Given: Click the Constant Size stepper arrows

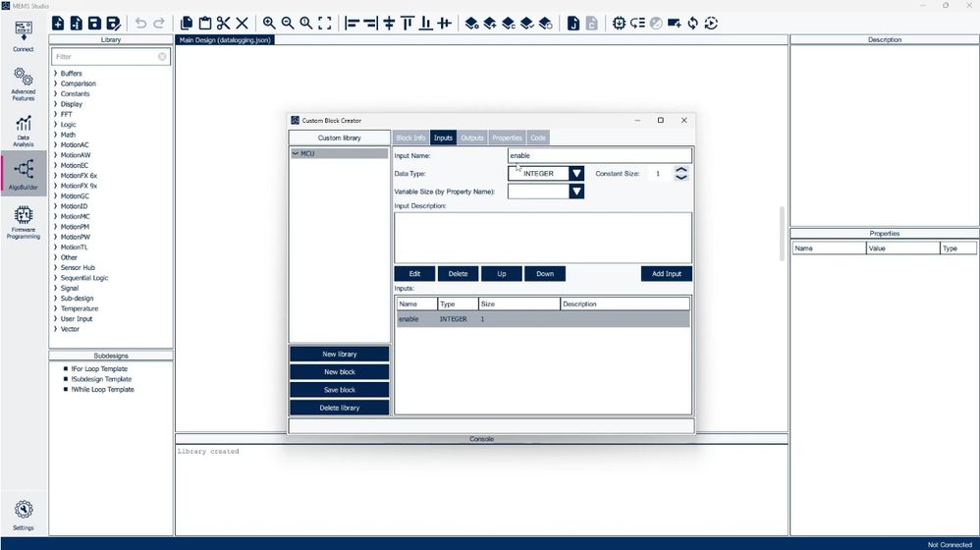Looking at the screenshot, I should pos(681,173).
